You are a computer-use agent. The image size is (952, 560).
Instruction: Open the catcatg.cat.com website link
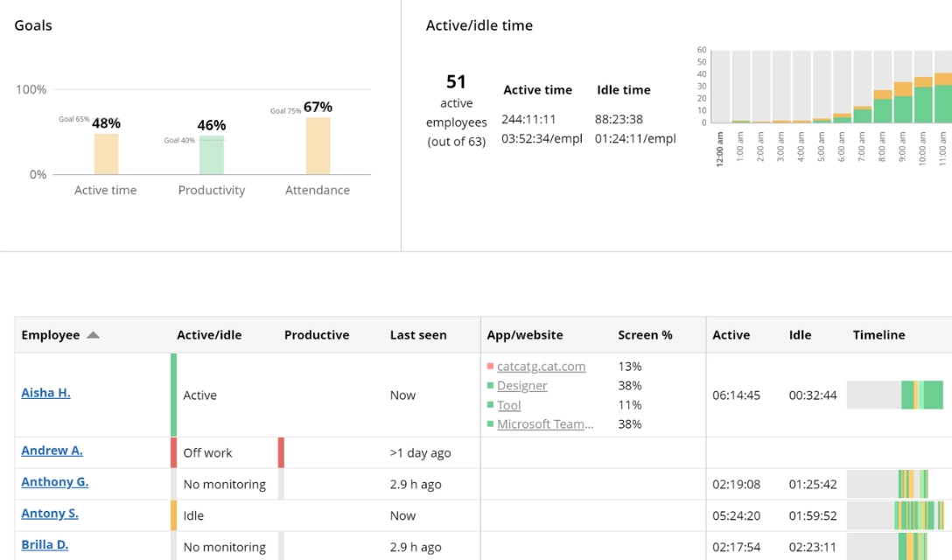tap(541, 367)
